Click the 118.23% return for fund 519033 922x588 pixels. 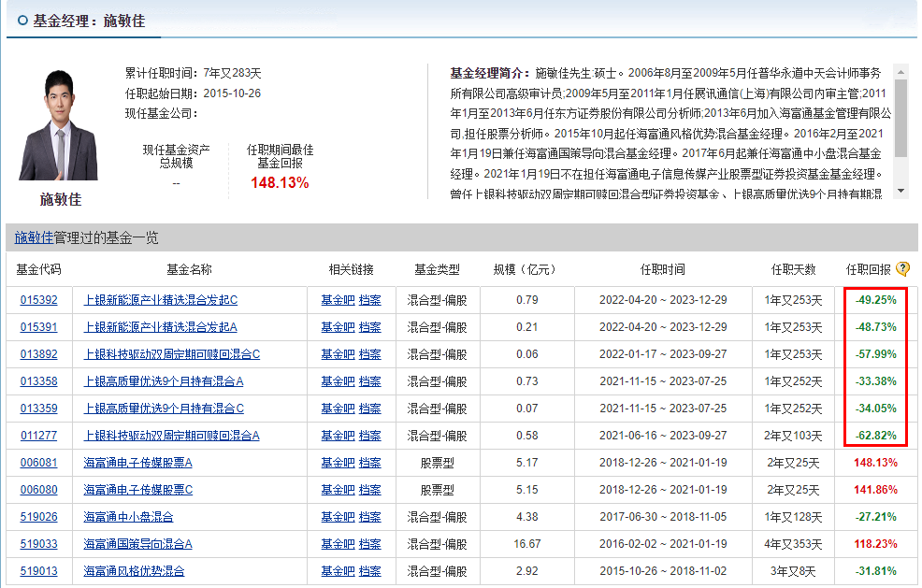pyautogui.click(x=875, y=543)
